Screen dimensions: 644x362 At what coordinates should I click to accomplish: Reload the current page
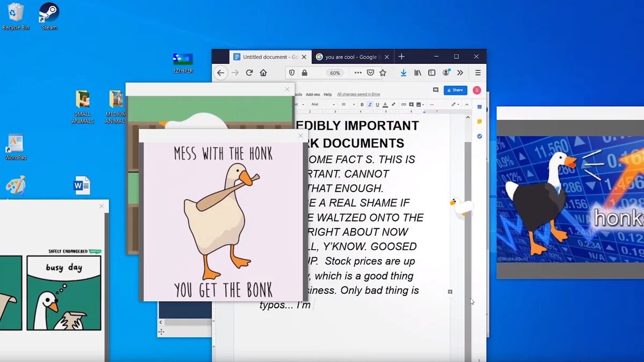click(249, 72)
